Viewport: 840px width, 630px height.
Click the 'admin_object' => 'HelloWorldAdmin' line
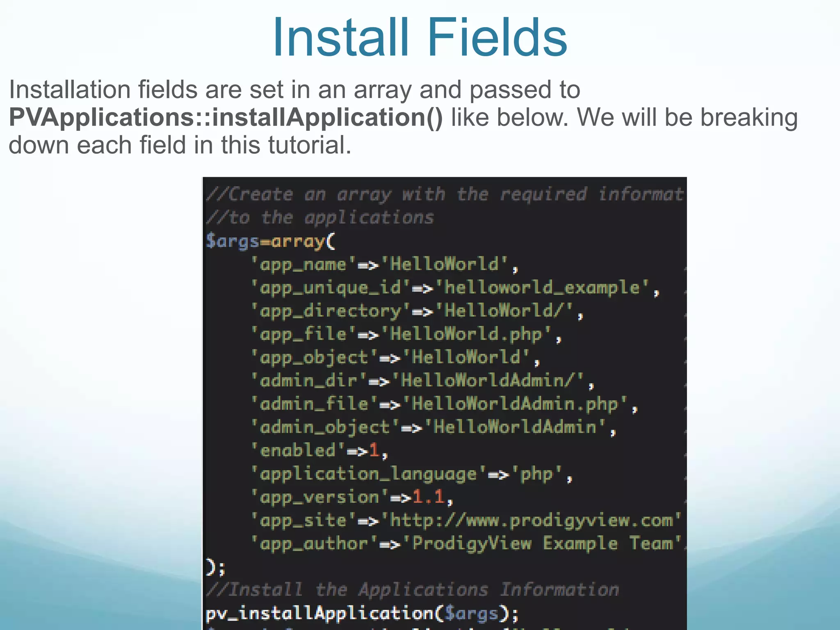click(x=433, y=427)
